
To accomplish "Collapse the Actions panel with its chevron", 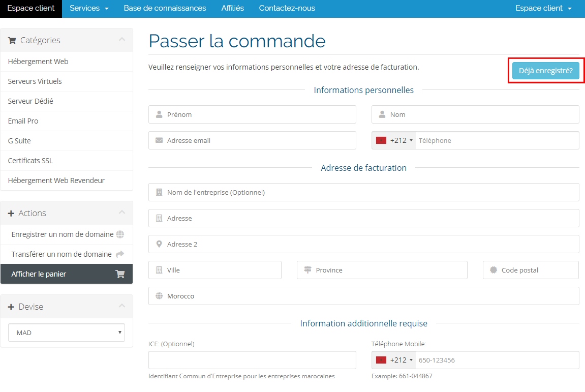I will point(122,212).
